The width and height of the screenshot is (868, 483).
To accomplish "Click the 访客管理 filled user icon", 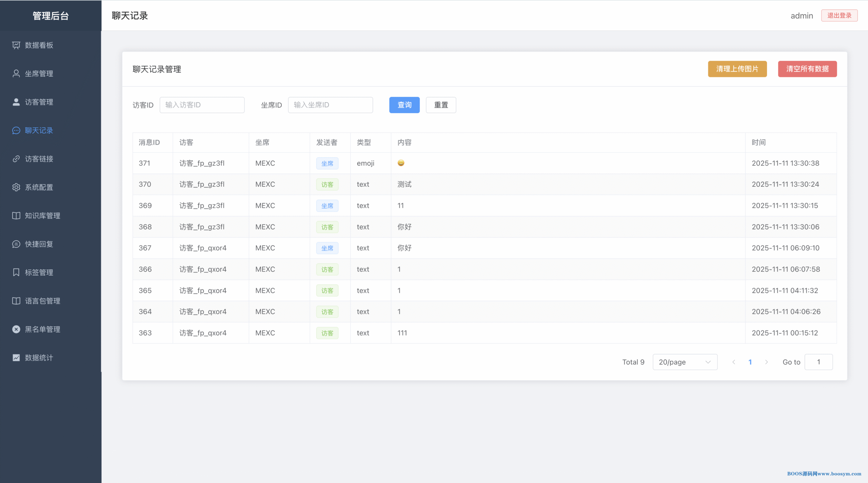I will pos(16,102).
